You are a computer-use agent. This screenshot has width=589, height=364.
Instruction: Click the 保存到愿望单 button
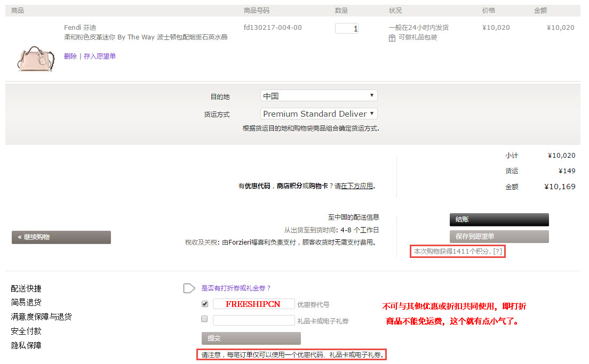coord(499,237)
